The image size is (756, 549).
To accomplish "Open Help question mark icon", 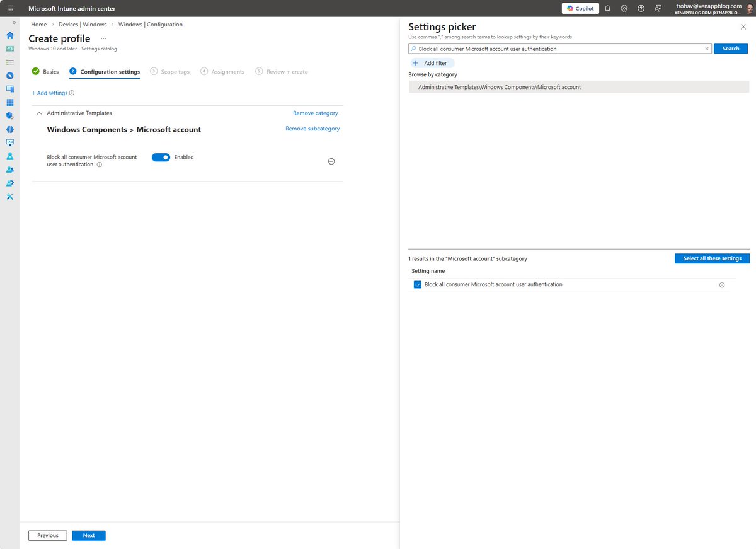I will tap(641, 8).
